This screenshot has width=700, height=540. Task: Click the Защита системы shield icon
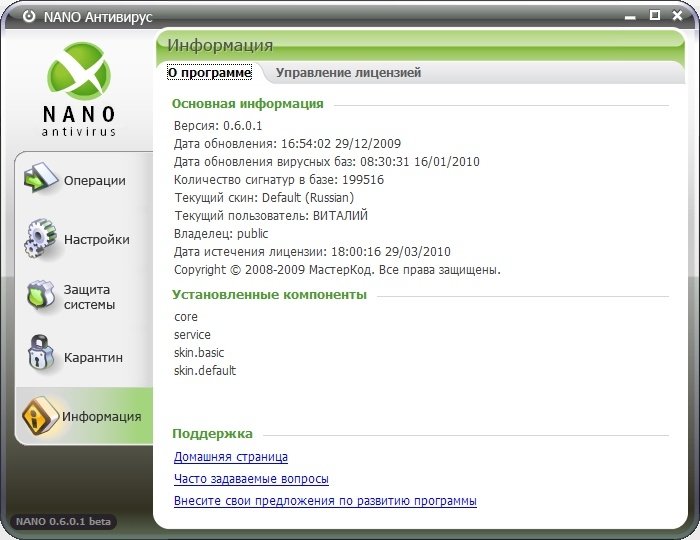(41, 295)
